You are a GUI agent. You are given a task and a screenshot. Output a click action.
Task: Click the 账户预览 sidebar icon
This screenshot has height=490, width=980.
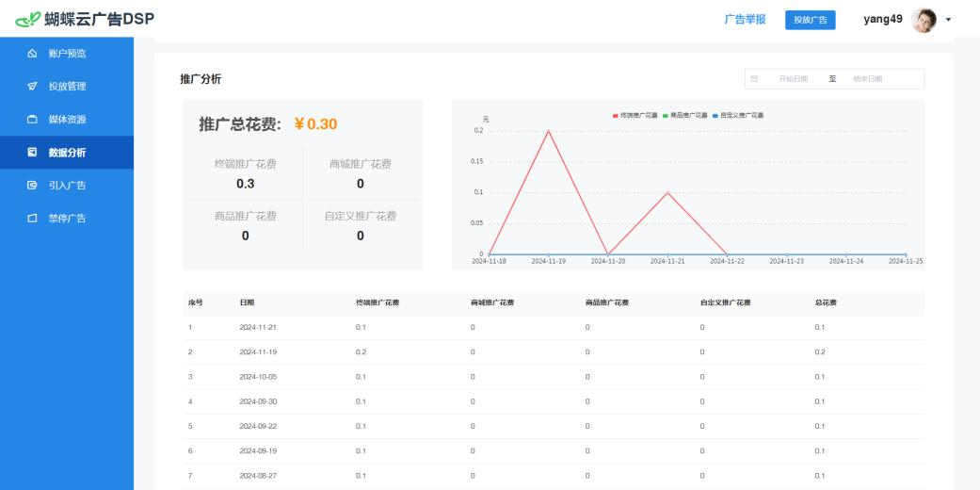33,54
